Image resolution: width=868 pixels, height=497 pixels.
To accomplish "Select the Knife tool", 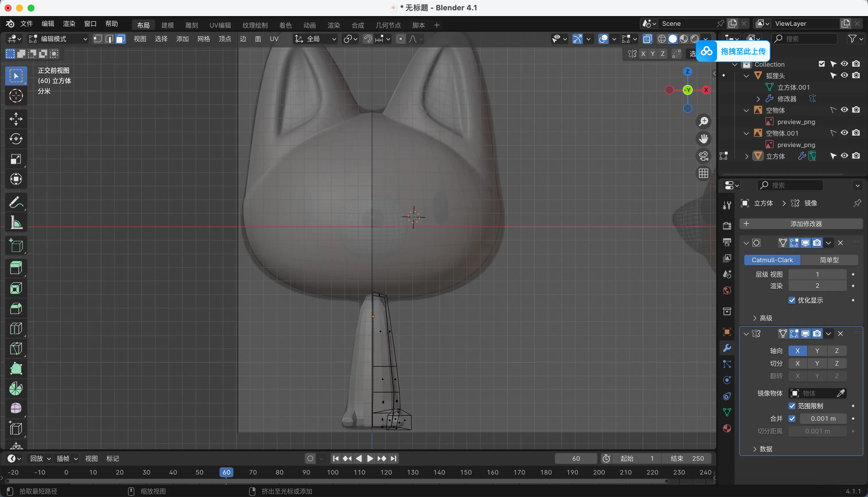I will (16, 348).
